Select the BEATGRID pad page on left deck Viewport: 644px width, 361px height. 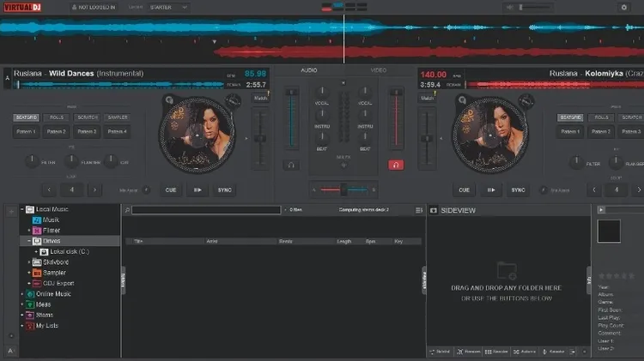(x=27, y=117)
